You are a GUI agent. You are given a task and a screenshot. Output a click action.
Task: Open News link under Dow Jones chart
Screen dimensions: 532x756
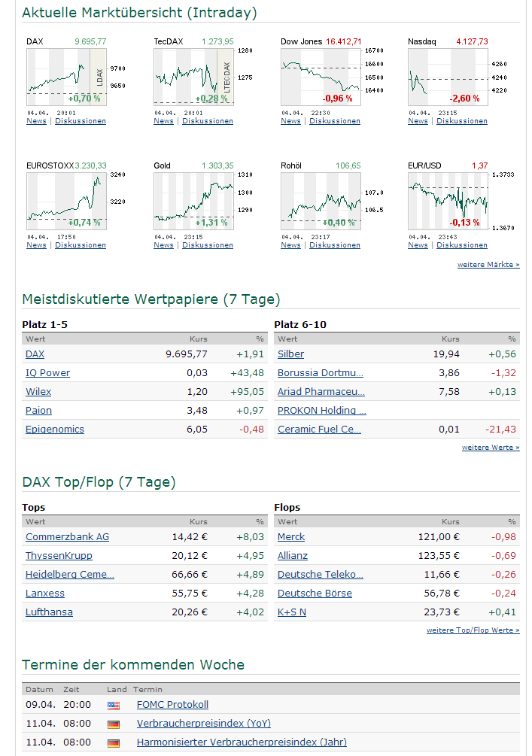point(291,121)
